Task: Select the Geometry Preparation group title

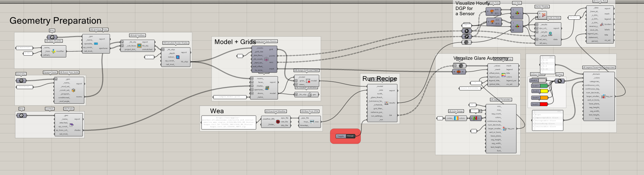Action: [x=55, y=20]
